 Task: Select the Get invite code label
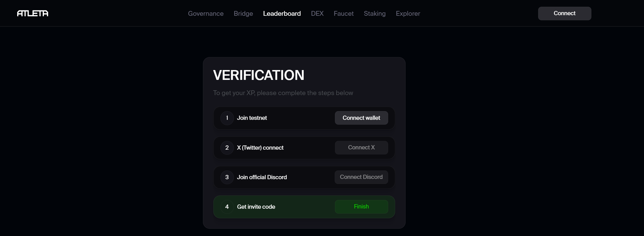click(x=256, y=207)
